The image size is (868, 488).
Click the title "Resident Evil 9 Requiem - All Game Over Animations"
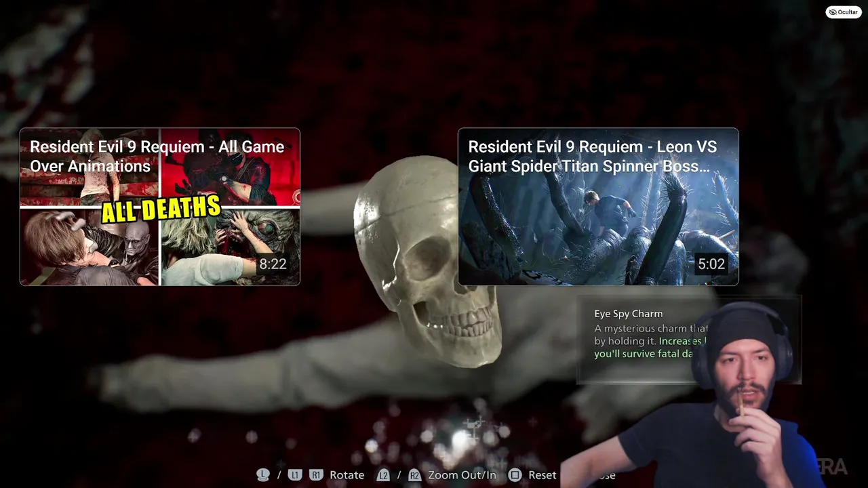(x=157, y=157)
